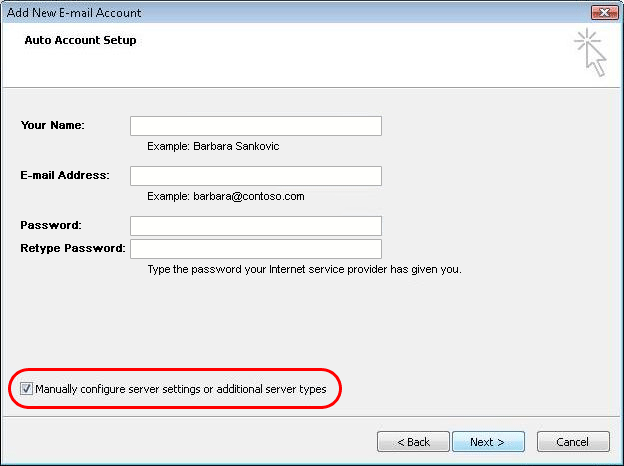Click the barbara@contoso.com example text
624x466 pixels.
click(x=225, y=196)
